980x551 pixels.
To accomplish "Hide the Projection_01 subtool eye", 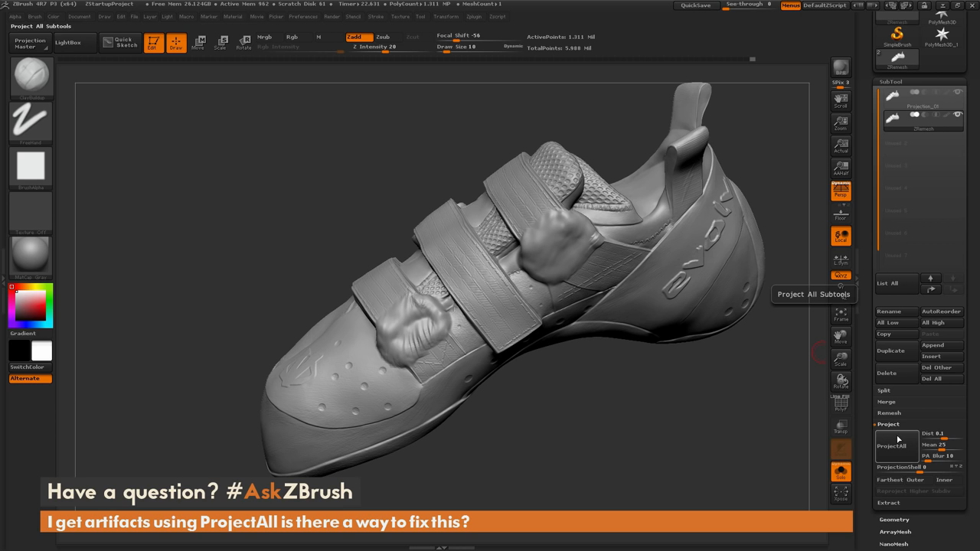I will [957, 93].
